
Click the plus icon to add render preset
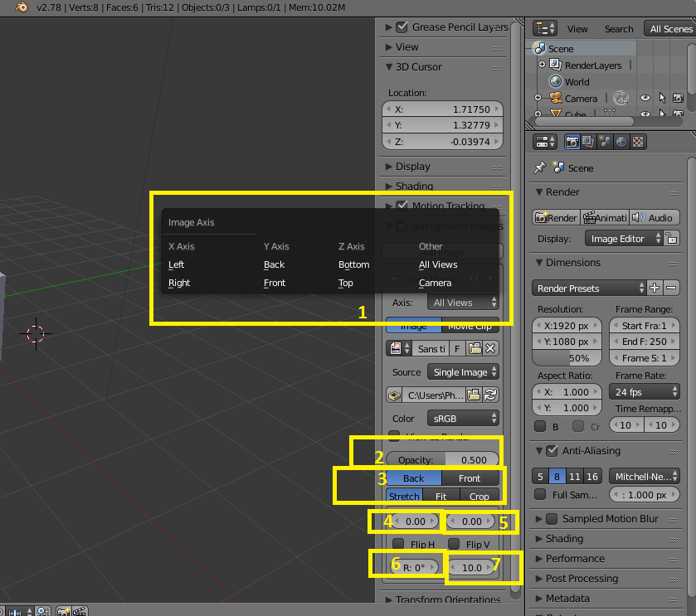[x=655, y=288]
